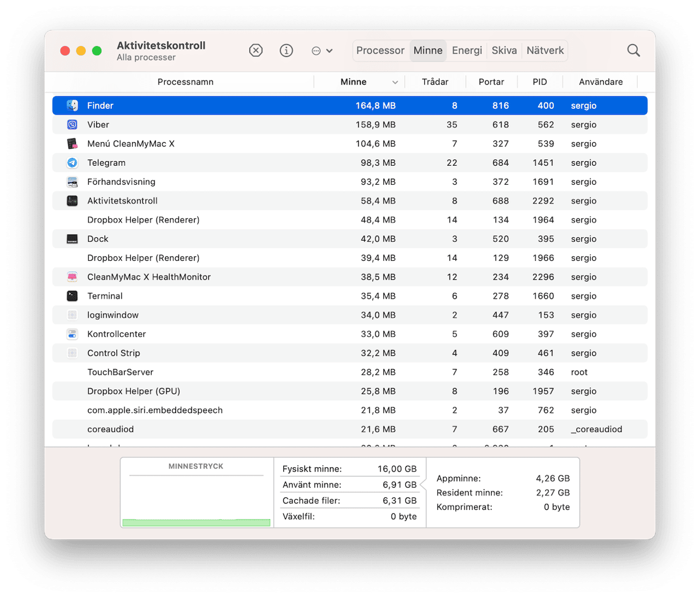Select the Minne tab
700x598 pixels.
[x=428, y=51]
